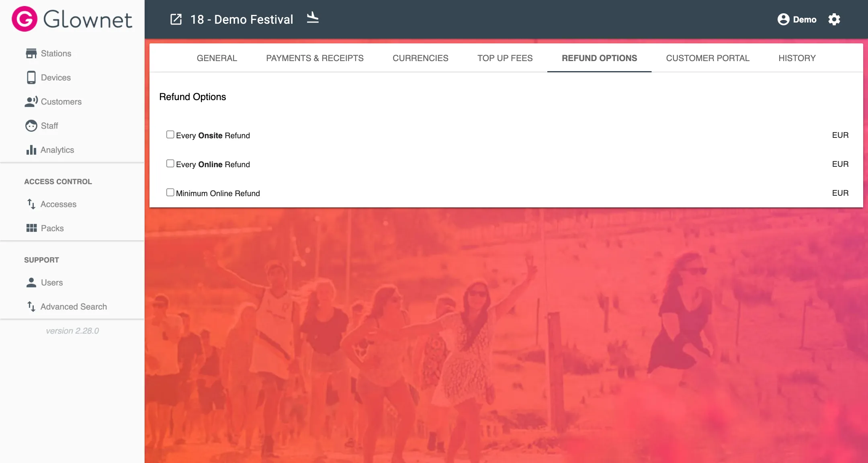Click the Analytics bar chart icon

coord(31,150)
